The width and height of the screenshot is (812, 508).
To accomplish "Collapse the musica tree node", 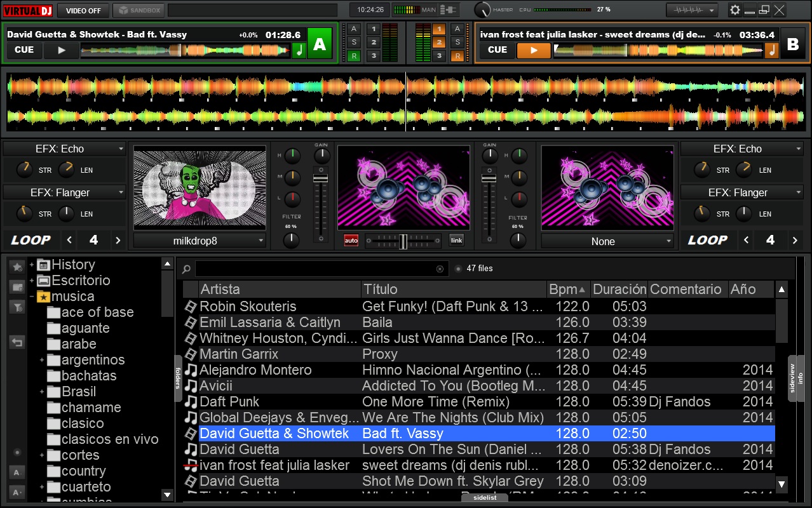I will 31,297.
